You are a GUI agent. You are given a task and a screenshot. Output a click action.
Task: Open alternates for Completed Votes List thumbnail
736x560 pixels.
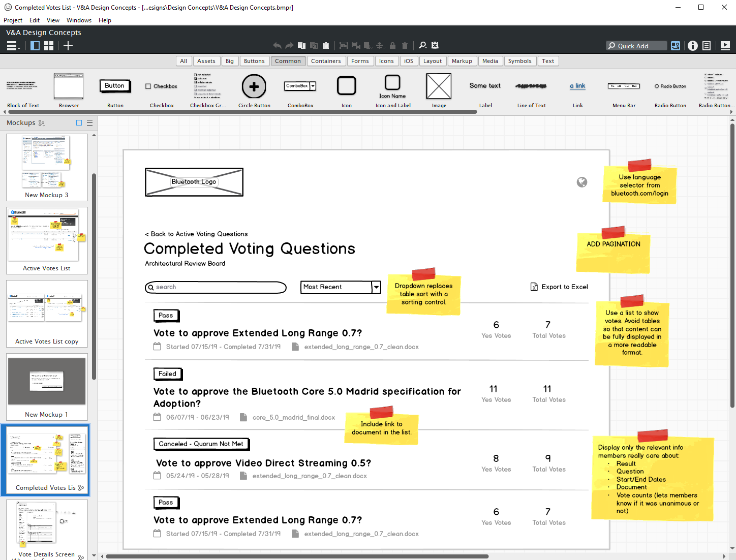click(81, 488)
